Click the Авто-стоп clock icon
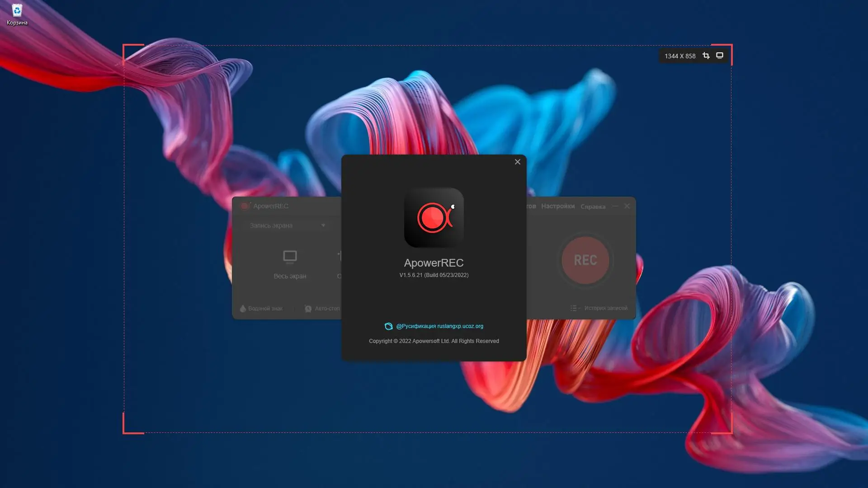This screenshot has width=868, height=488. pos(308,309)
